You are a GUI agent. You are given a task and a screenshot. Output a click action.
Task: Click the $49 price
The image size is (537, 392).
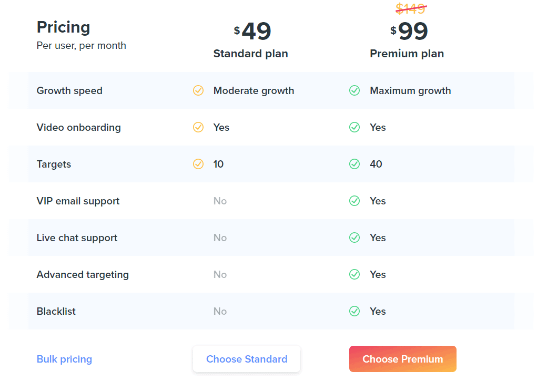click(252, 31)
